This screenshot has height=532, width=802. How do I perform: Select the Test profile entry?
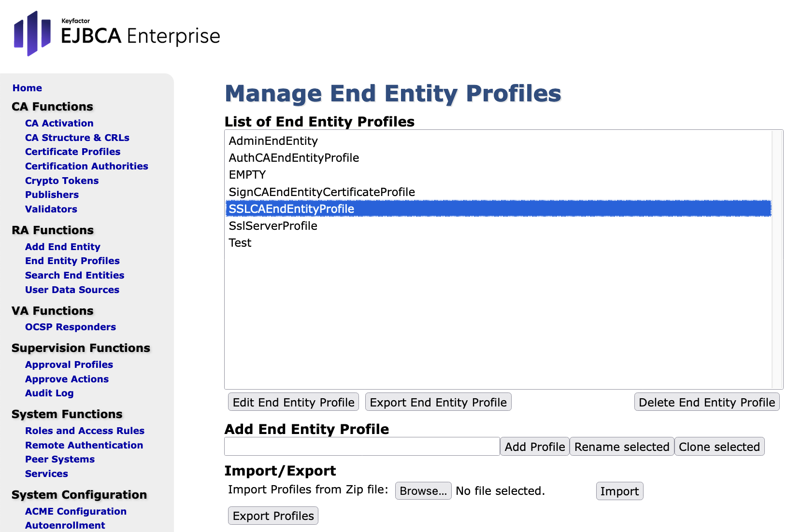(240, 243)
